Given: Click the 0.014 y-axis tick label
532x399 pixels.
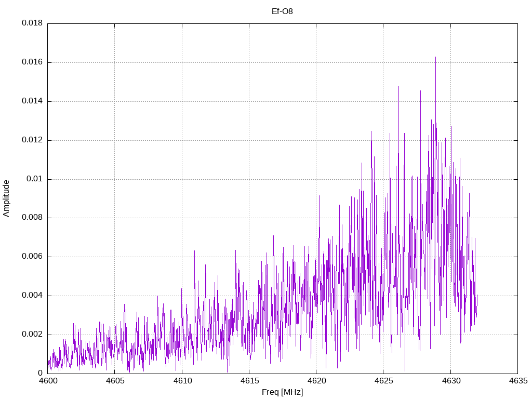Looking at the screenshot, I should coord(32,101).
